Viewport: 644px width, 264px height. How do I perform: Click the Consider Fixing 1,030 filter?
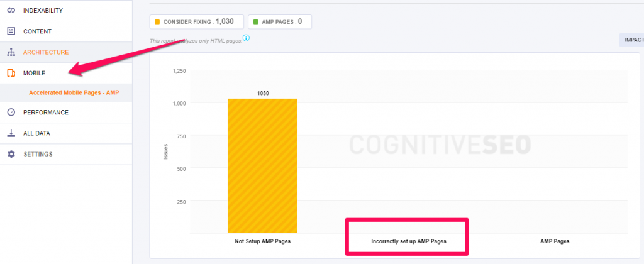point(197,22)
